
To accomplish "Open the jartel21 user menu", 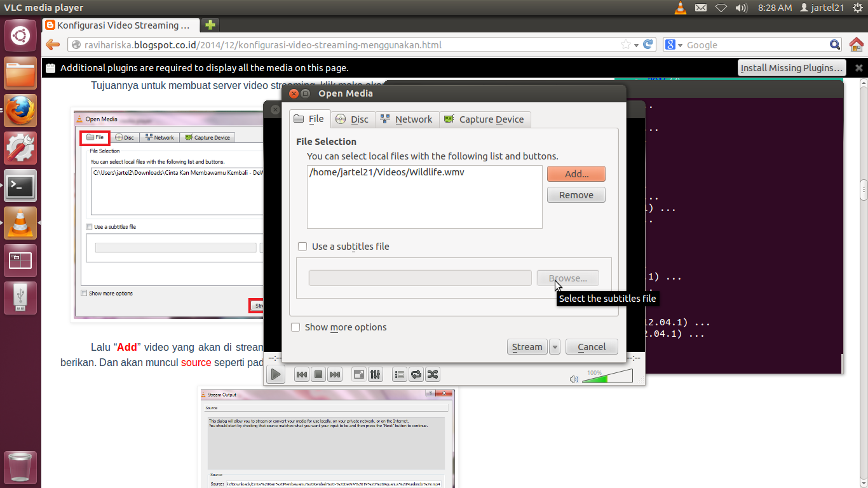I will pyautogui.click(x=822, y=8).
